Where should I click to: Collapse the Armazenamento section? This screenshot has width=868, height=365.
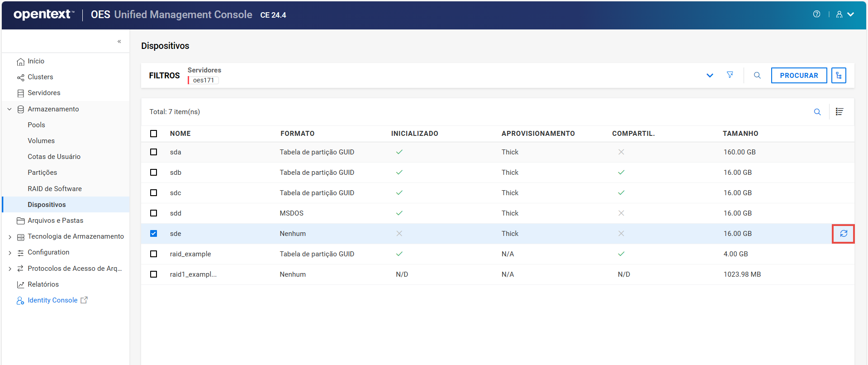(x=9, y=109)
